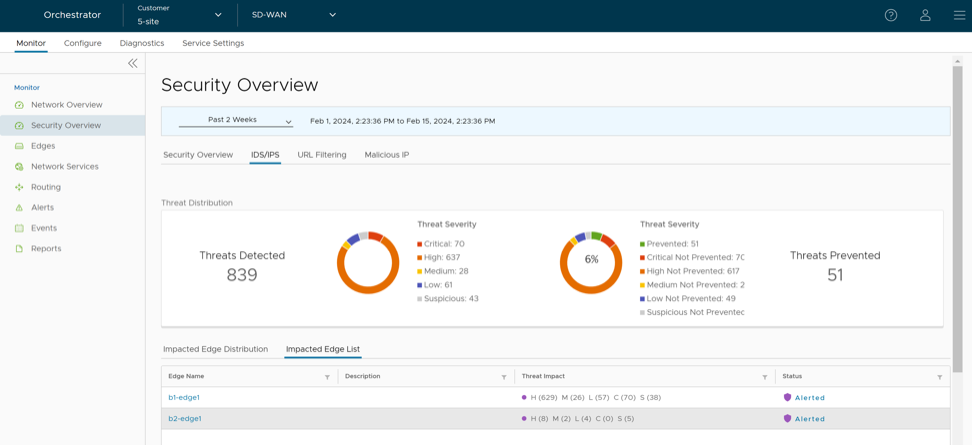The width and height of the screenshot is (972, 445).
Task: Click the Routing sidebar icon
Action: coord(19,187)
